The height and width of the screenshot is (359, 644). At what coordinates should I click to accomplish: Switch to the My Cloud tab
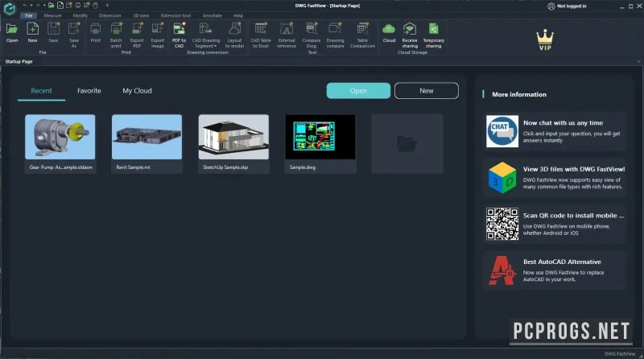137,91
